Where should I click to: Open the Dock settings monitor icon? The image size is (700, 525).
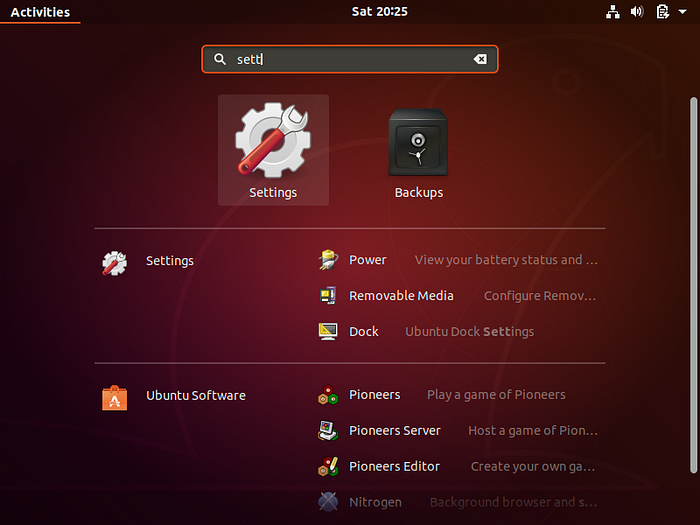click(x=328, y=332)
